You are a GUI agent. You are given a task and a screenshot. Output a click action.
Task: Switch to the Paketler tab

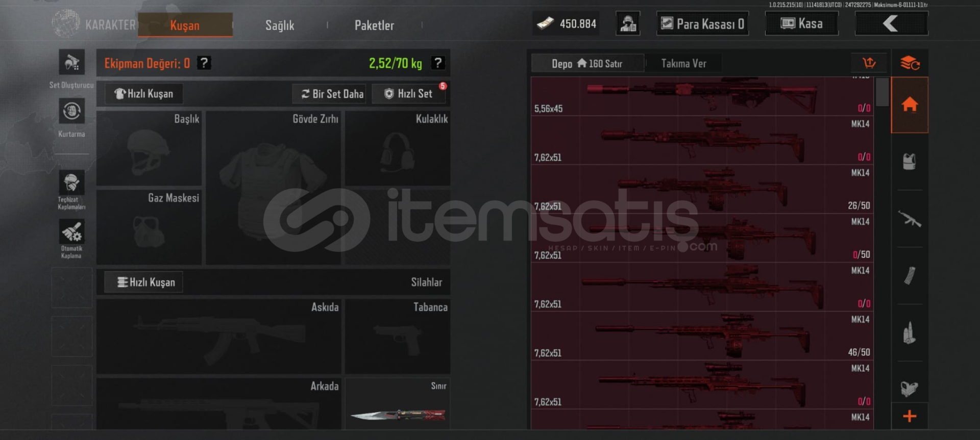click(374, 25)
